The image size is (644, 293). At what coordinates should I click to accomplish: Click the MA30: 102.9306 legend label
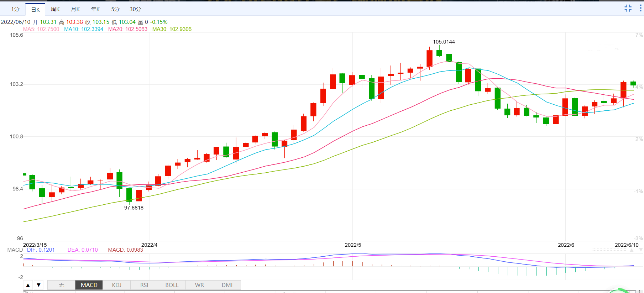click(172, 29)
